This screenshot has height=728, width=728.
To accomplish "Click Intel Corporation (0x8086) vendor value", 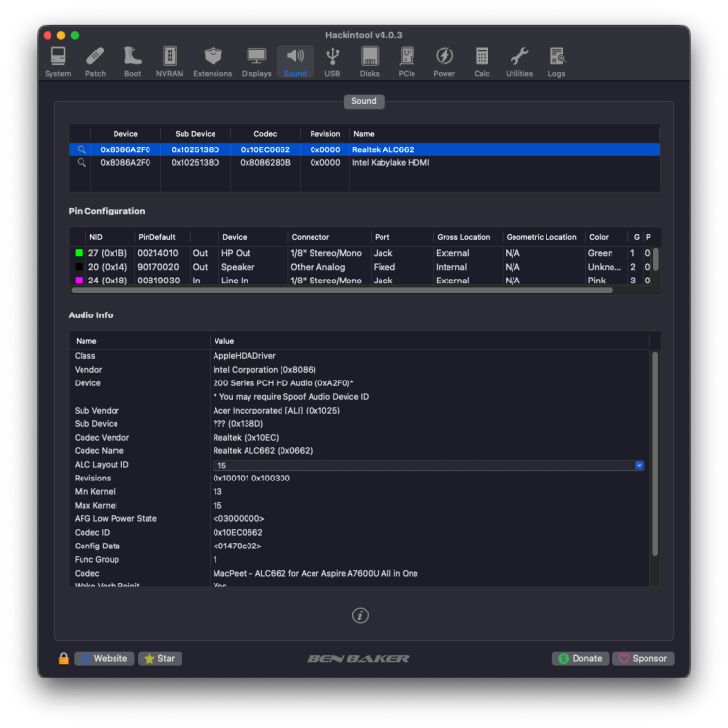I will coord(264,369).
